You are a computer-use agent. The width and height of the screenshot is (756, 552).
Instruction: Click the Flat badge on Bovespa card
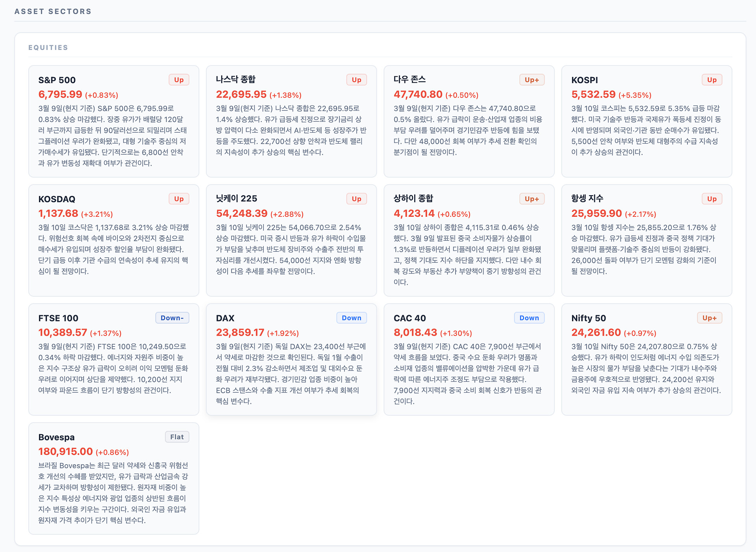[x=177, y=437]
